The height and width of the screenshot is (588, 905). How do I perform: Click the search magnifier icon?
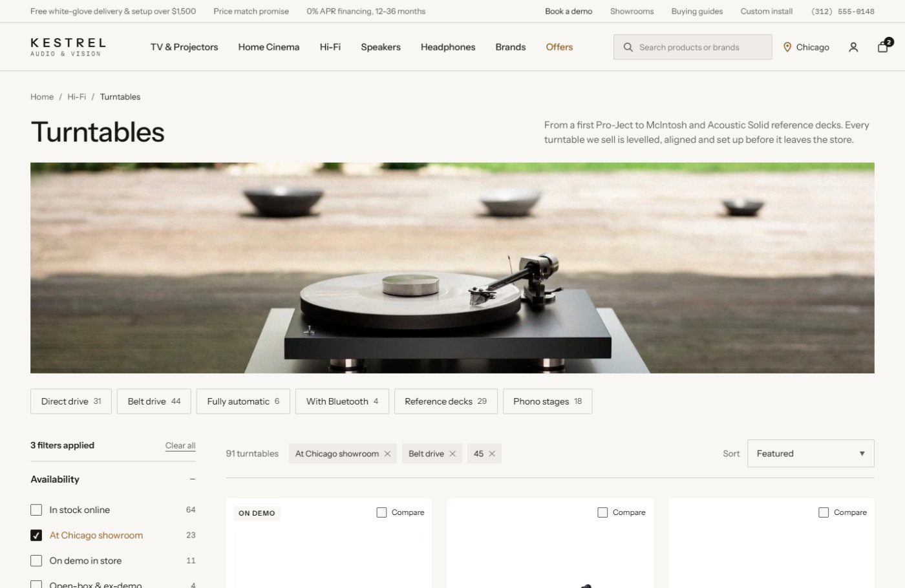[x=628, y=47]
